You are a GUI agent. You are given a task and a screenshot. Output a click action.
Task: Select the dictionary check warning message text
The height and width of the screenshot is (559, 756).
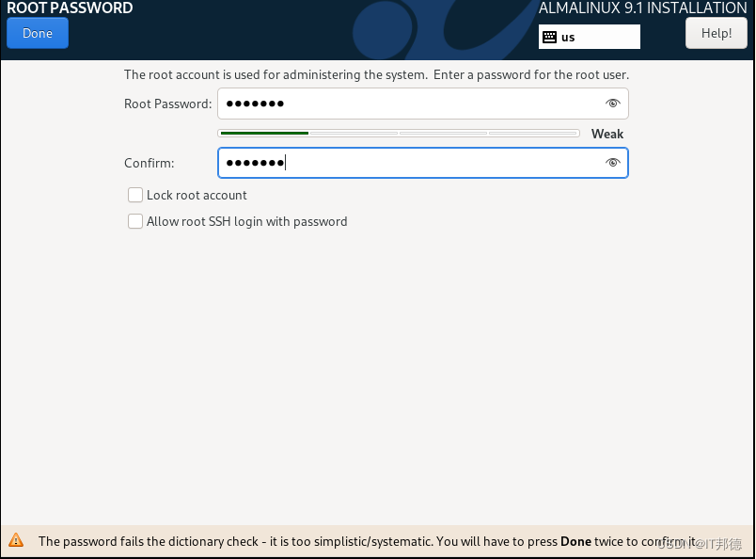368,542
